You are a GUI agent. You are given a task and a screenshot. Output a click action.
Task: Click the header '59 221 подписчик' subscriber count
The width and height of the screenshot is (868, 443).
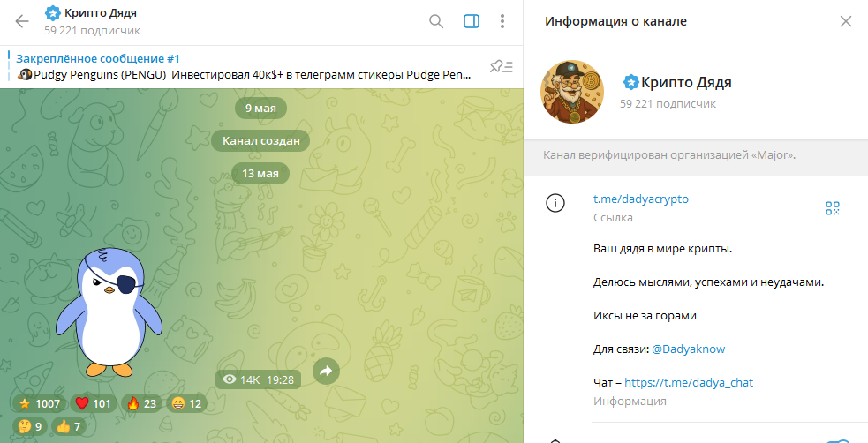click(x=92, y=31)
